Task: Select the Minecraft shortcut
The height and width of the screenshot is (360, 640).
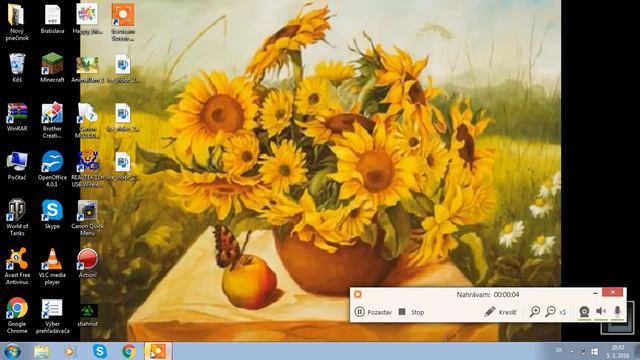Action: (52, 68)
